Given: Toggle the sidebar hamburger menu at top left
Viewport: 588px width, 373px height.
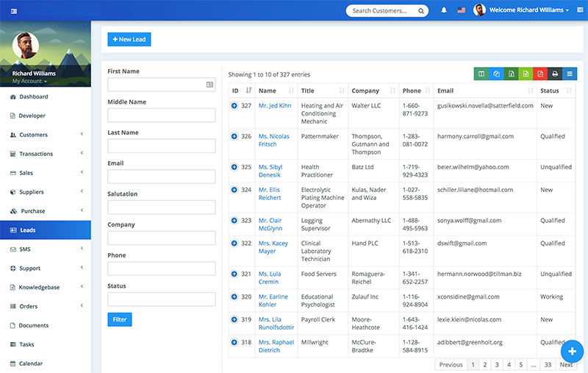Looking at the screenshot, I should pyautogui.click(x=15, y=10).
